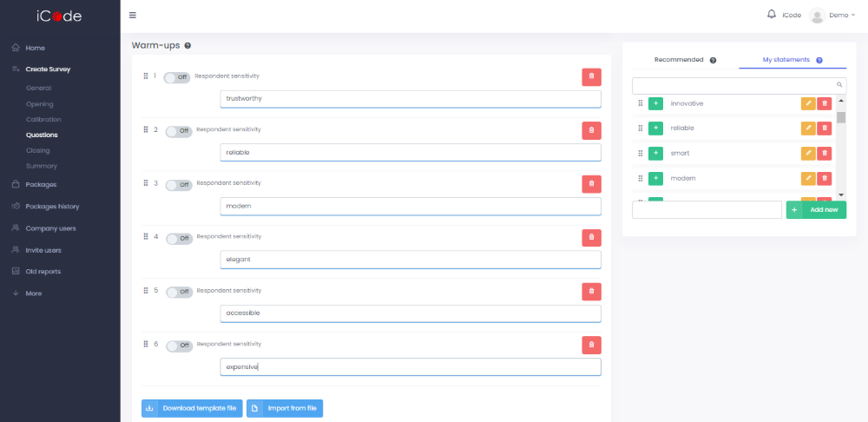Open the Calibration step in sidebar
Image resolution: width=868 pixels, height=422 pixels.
tap(43, 119)
